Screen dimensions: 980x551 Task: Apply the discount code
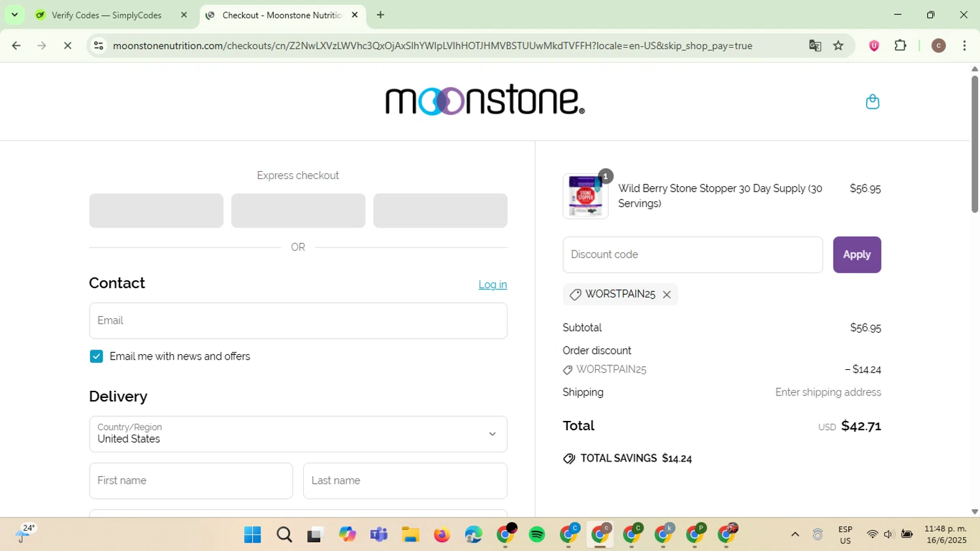click(857, 255)
